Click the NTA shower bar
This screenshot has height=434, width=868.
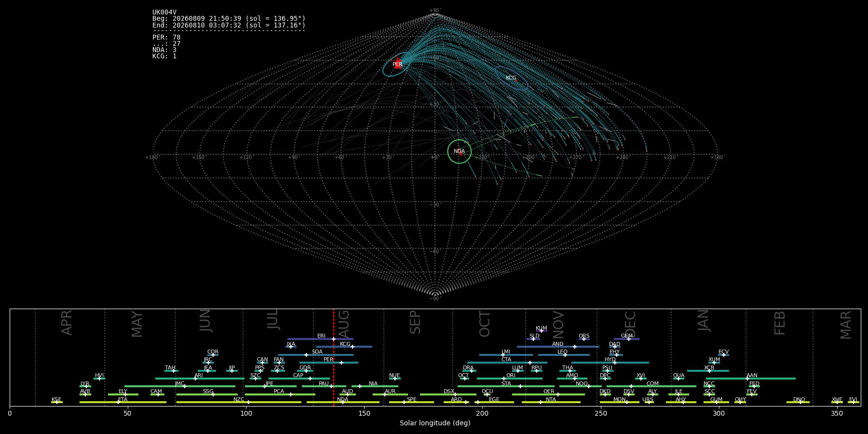click(x=551, y=402)
